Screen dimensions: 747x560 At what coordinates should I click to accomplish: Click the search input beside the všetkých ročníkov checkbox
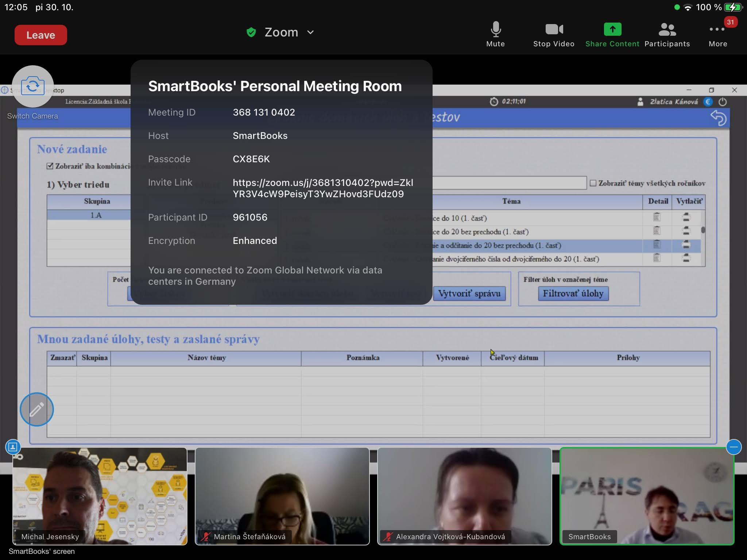[509, 183]
